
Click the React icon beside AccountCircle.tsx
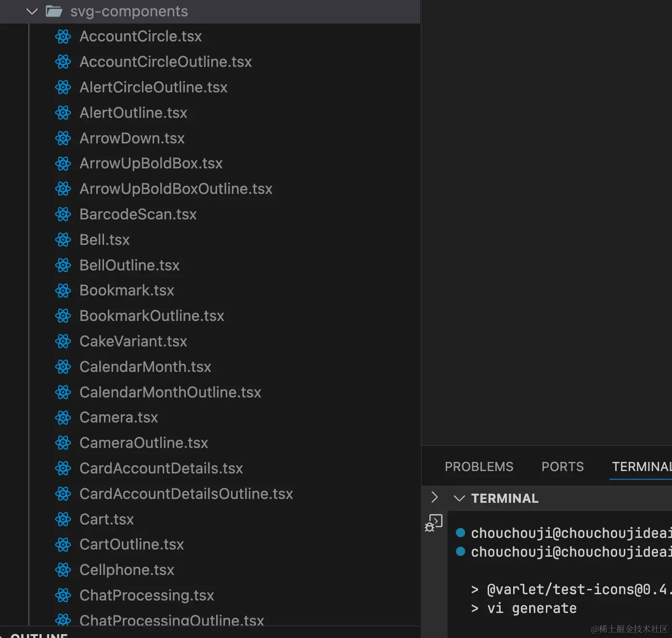pyautogui.click(x=63, y=37)
